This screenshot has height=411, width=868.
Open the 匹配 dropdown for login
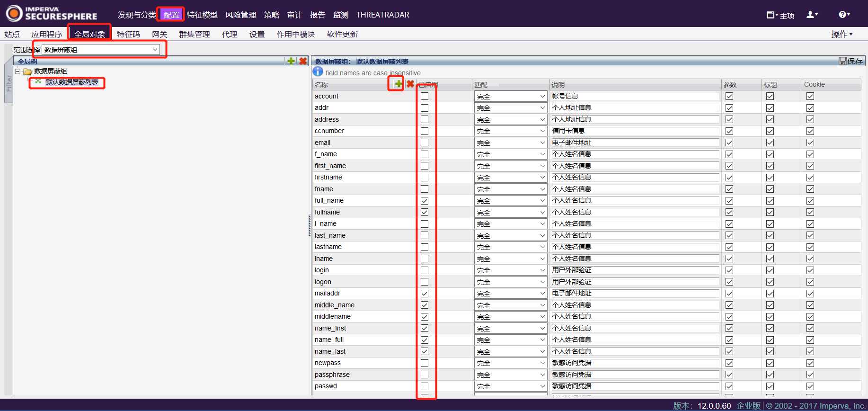coord(511,270)
